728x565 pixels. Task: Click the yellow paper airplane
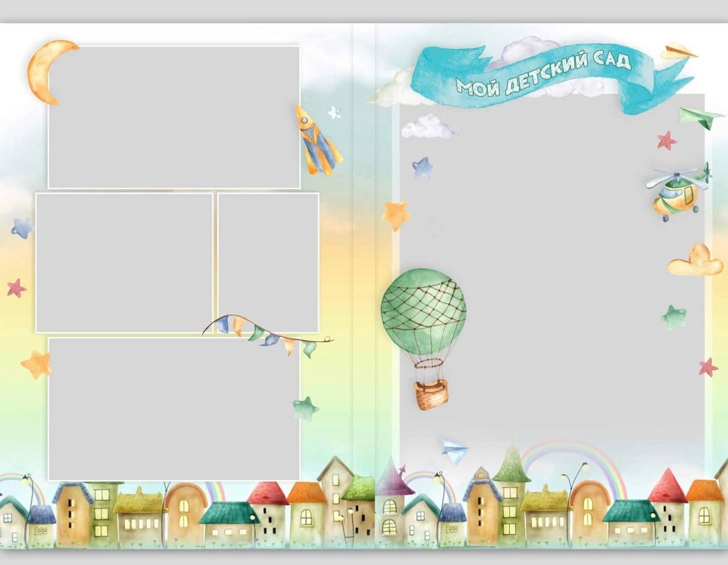point(677,51)
